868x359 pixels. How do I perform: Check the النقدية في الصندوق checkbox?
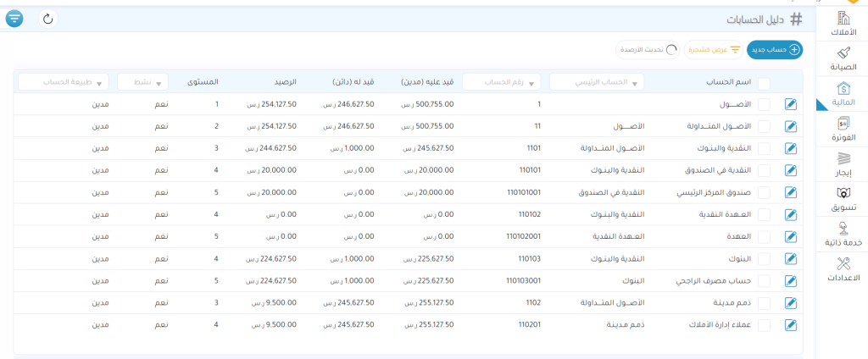(x=764, y=170)
